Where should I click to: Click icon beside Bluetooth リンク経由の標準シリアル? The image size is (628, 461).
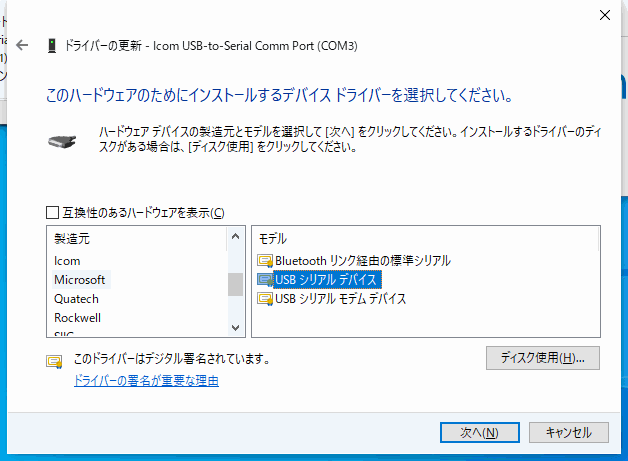265,261
